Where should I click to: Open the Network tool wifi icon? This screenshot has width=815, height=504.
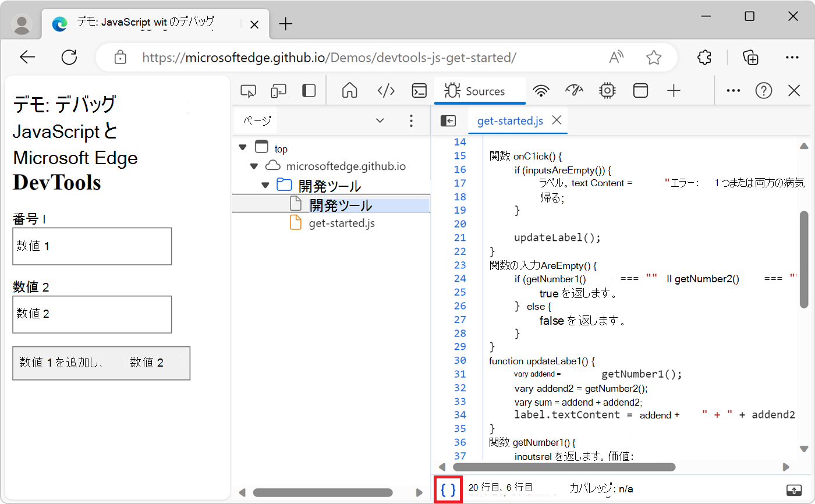coord(541,91)
